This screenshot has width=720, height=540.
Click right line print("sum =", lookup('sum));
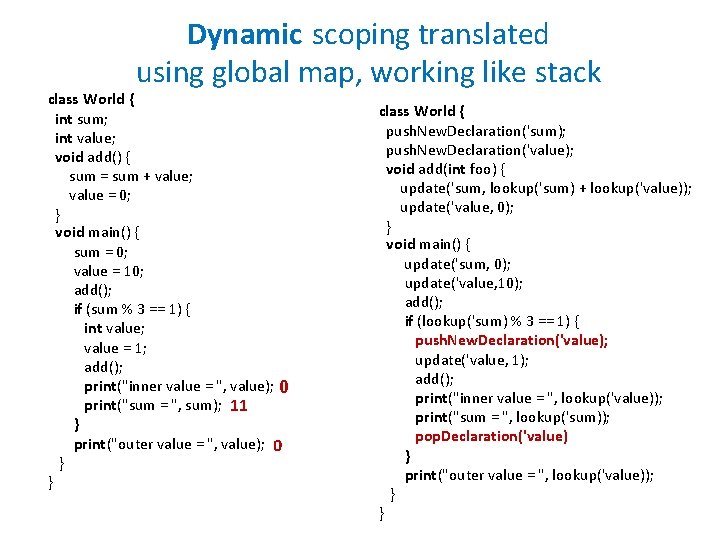pos(512,417)
